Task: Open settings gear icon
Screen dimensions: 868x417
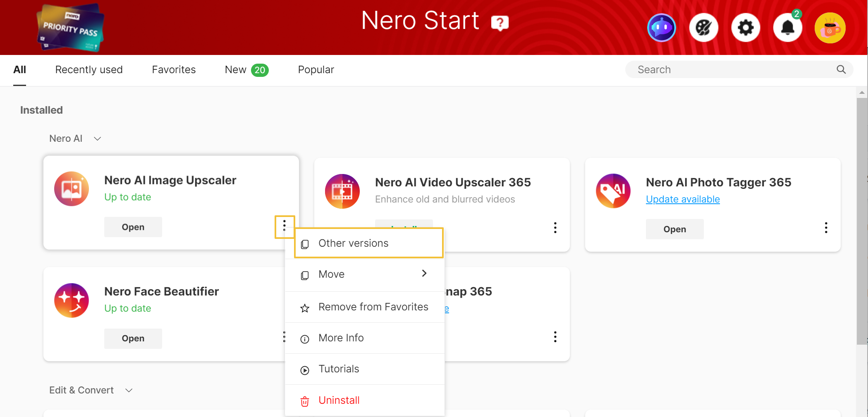Action: [x=746, y=28]
